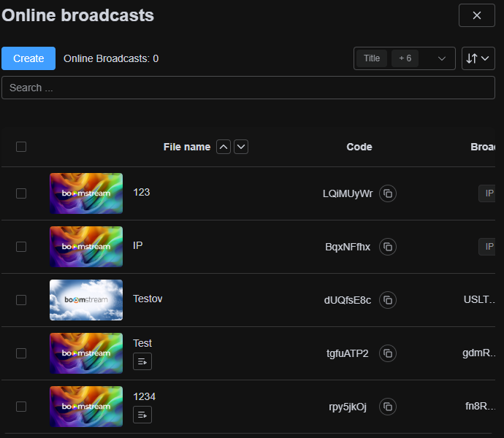The image size is (504, 438).
Task: Click the IP tag in row 123
Action: click(x=487, y=193)
